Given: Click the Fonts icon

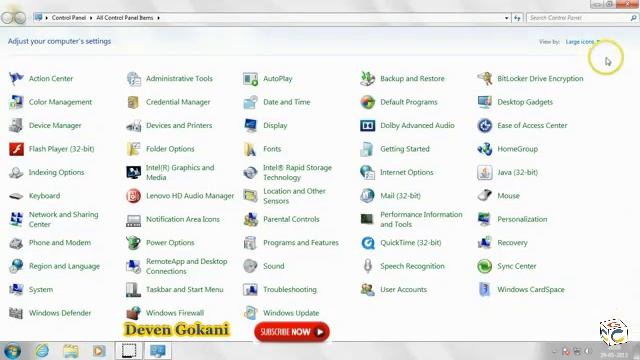Looking at the screenshot, I should point(250,149).
